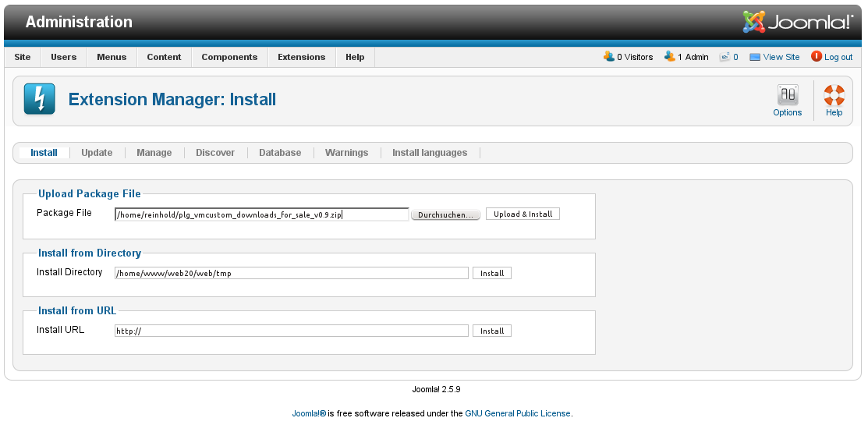The image size is (868, 425).
Task: Open the Content menu
Action: [x=164, y=57]
